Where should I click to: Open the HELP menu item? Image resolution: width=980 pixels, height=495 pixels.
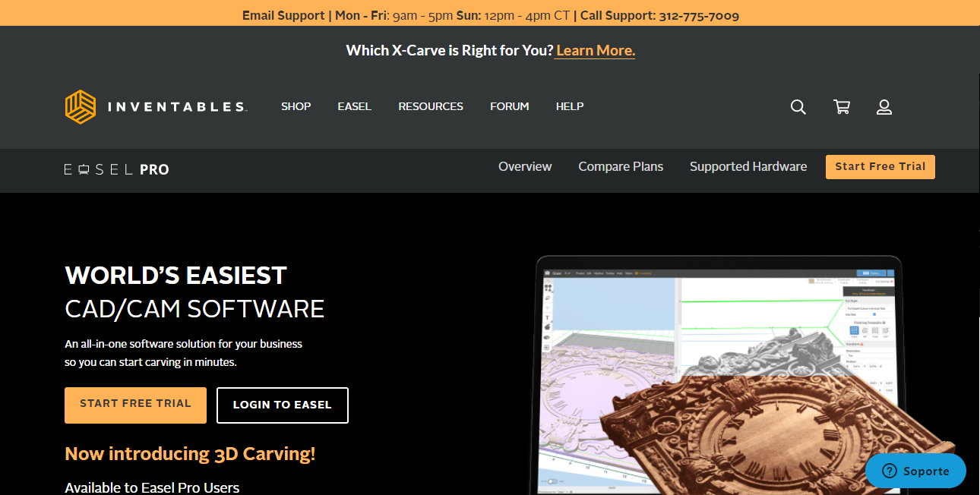(570, 106)
